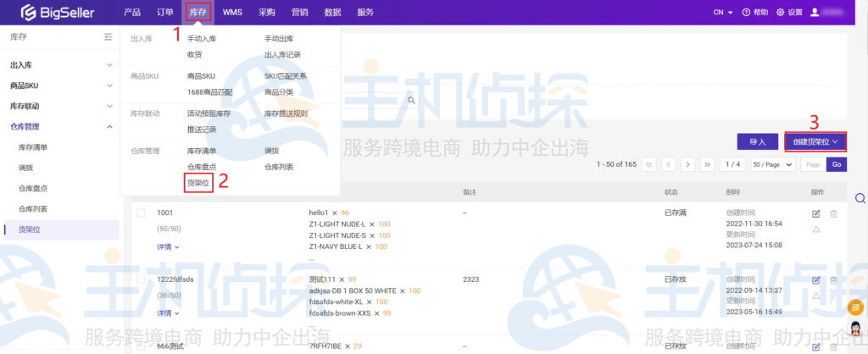Focus the Page number input field

813,164
